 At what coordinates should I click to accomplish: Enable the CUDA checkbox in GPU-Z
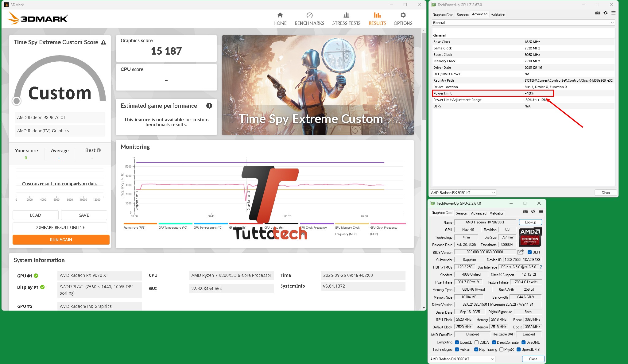pyautogui.click(x=477, y=342)
